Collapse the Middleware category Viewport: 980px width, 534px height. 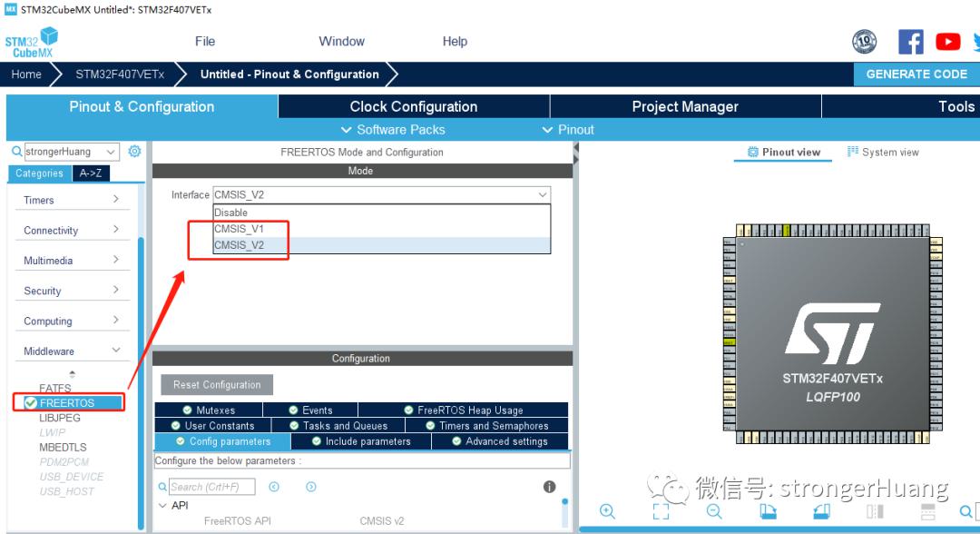pos(71,351)
